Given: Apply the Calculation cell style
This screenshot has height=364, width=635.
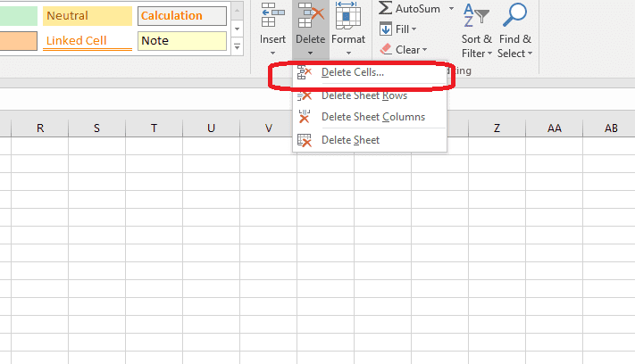Looking at the screenshot, I should tap(182, 16).
